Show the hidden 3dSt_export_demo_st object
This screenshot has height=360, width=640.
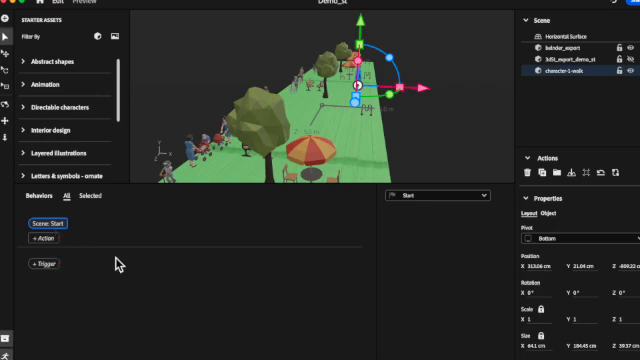[x=631, y=59]
